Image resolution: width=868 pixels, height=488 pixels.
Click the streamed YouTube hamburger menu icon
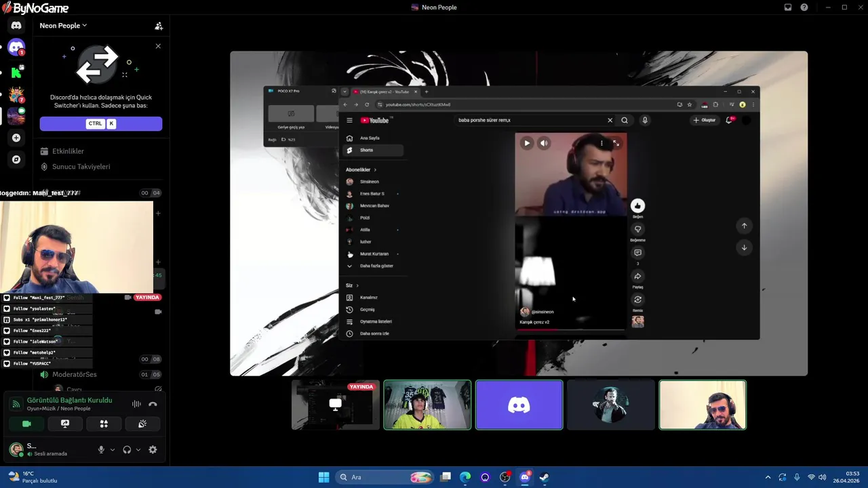point(349,120)
